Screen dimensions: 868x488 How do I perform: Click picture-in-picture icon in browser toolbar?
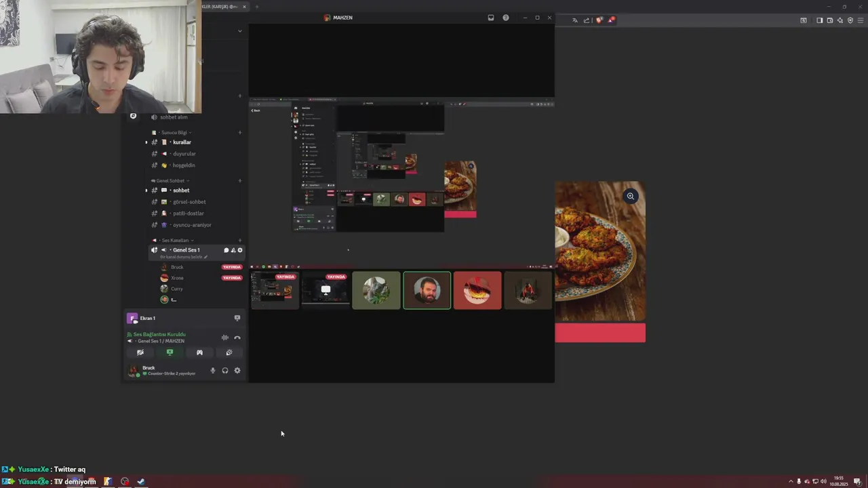[x=804, y=20]
